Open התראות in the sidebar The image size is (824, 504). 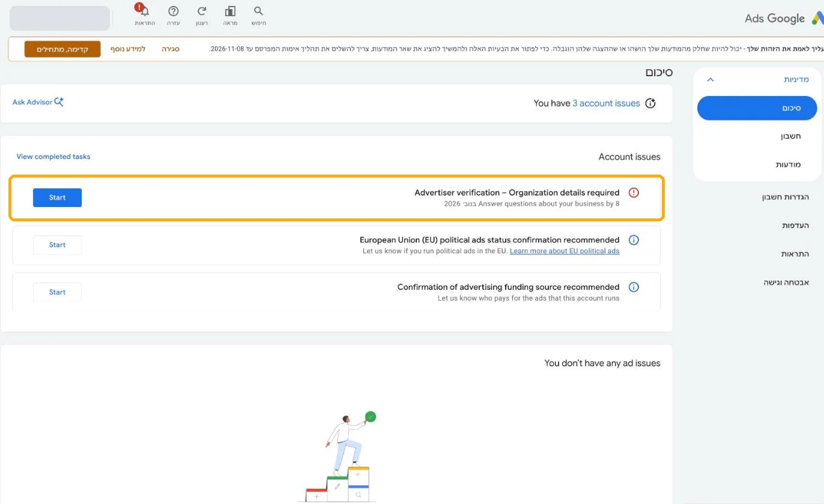pyautogui.click(x=795, y=254)
